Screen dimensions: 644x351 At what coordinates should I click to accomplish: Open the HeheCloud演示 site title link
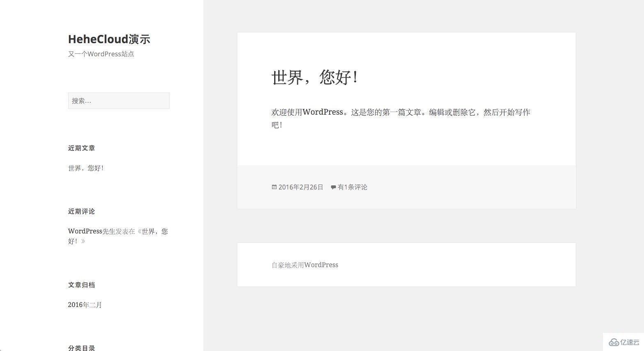109,39
